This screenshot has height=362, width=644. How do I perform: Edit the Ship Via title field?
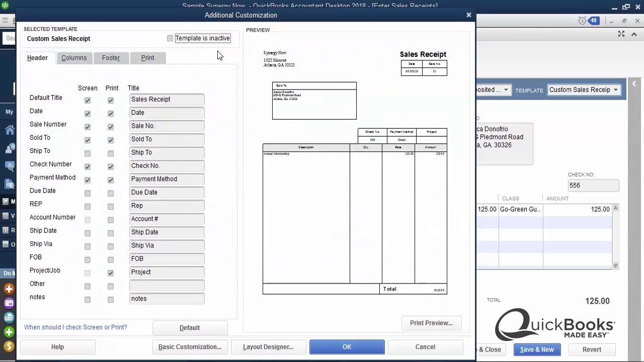tap(167, 246)
